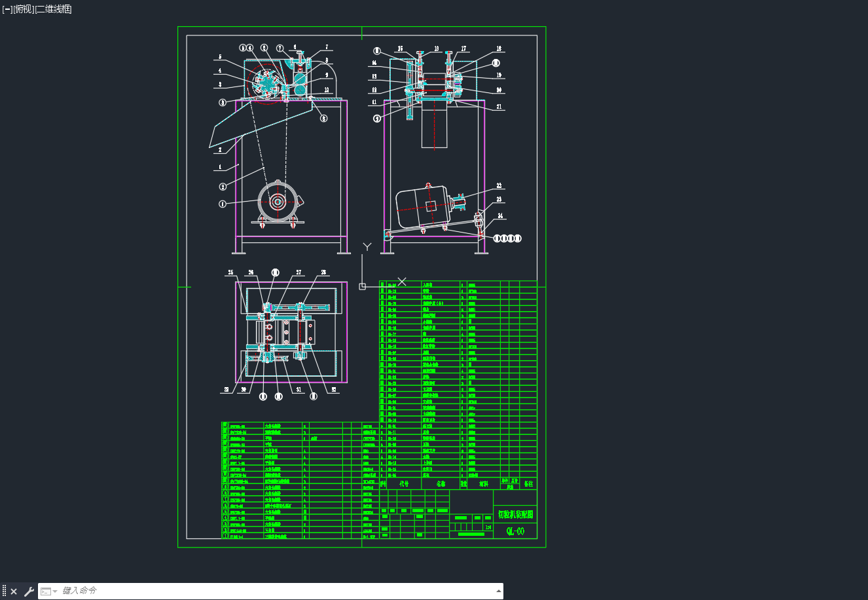868x600 pixels.
Task: Expand command history with the up arrow
Action: click(499, 591)
